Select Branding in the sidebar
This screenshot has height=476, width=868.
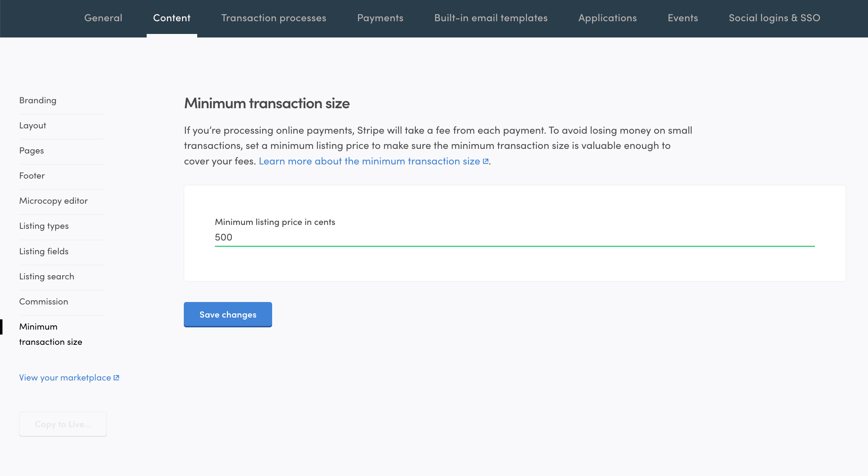[38, 100]
